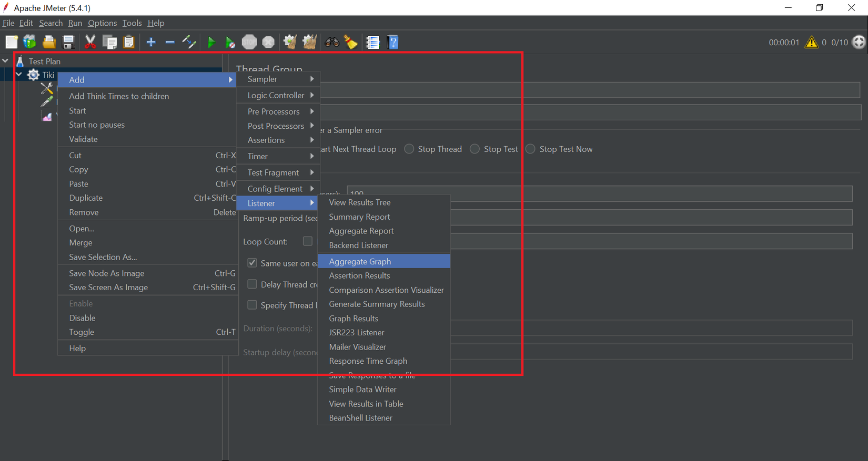This screenshot has height=461, width=868.
Task: Click Validate in the context menu
Action: pos(147,139)
